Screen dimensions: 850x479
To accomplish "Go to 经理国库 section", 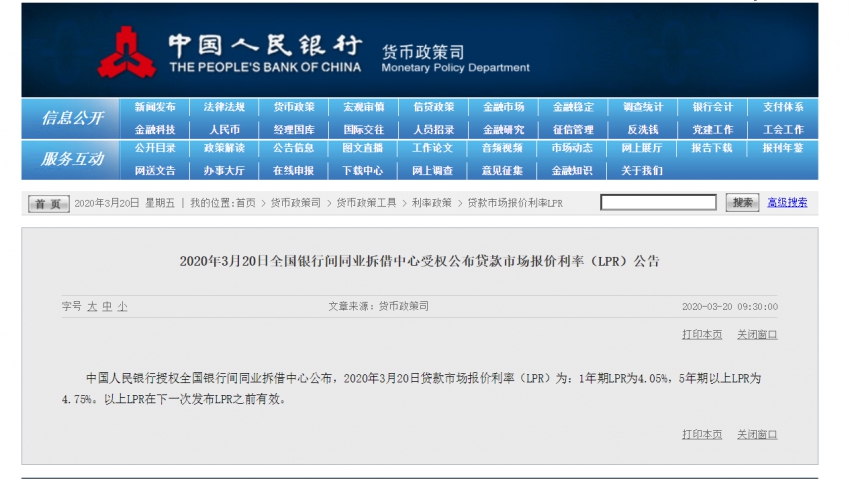I will pyautogui.click(x=294, y=130).
